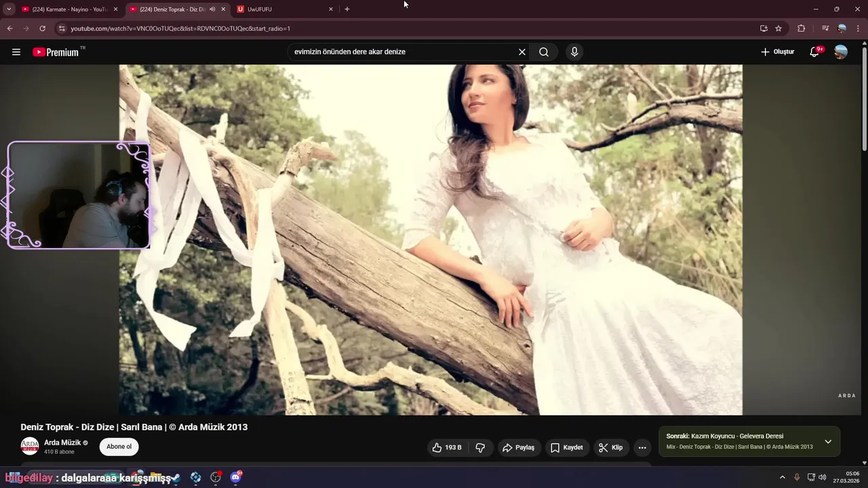Screen dimensions: 868x488
Task: Open the Arda Müzik channel avatar
Action: 30,446
